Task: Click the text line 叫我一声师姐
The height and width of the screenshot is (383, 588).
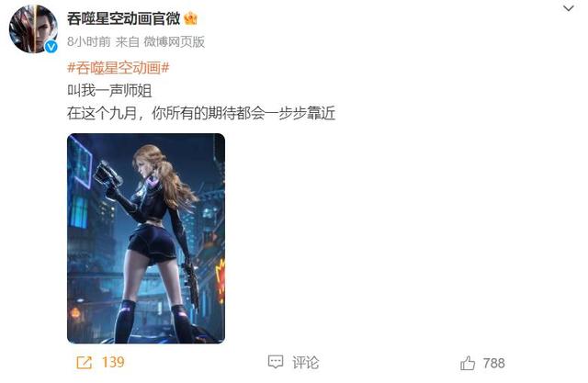Action: [x=109, y=91]
